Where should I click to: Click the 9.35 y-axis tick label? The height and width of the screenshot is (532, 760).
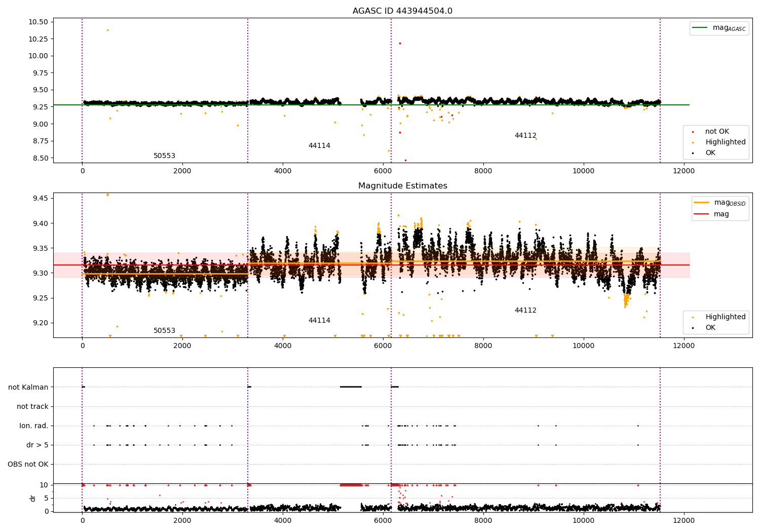(x=40, y=248)
